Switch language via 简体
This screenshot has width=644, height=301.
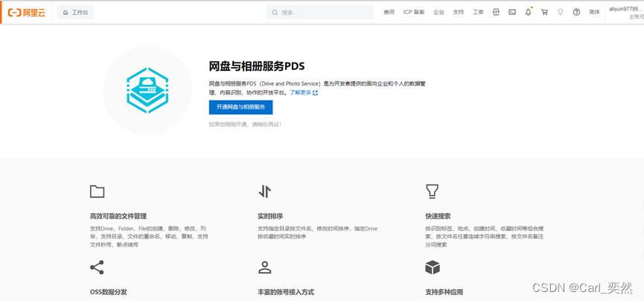(x=594, y=13)
